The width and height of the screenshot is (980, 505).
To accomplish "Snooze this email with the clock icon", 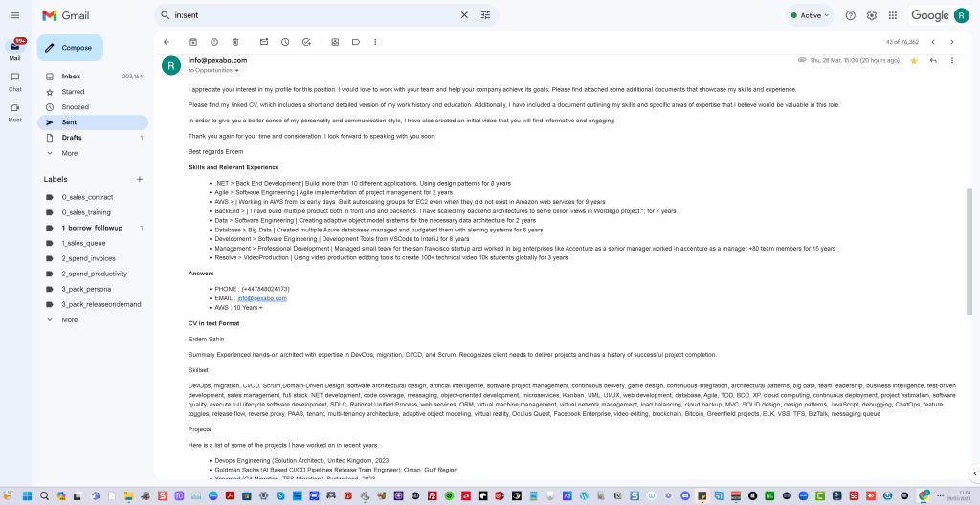I will pyautogui.click(x=285, y=42).
